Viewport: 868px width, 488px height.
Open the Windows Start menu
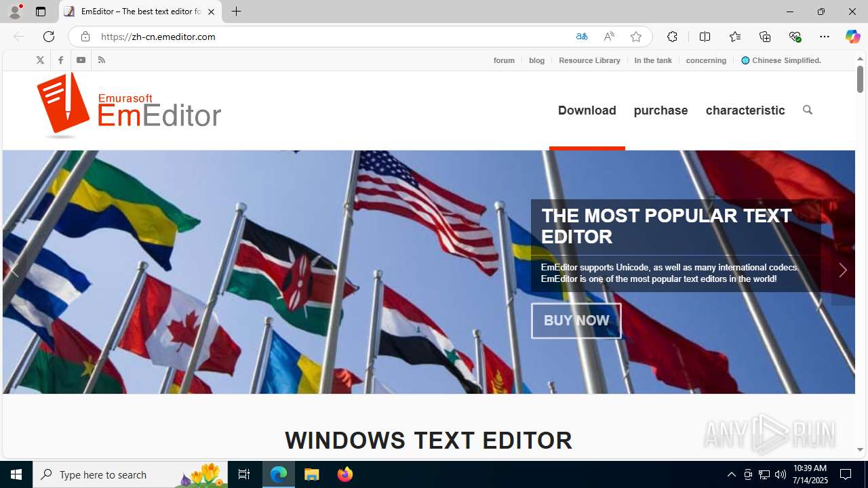(x=16, y=474)
